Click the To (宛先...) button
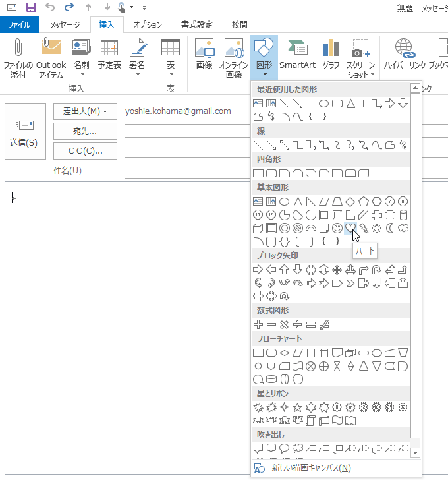Screen dimensions: 448x480 coord(85,131)
